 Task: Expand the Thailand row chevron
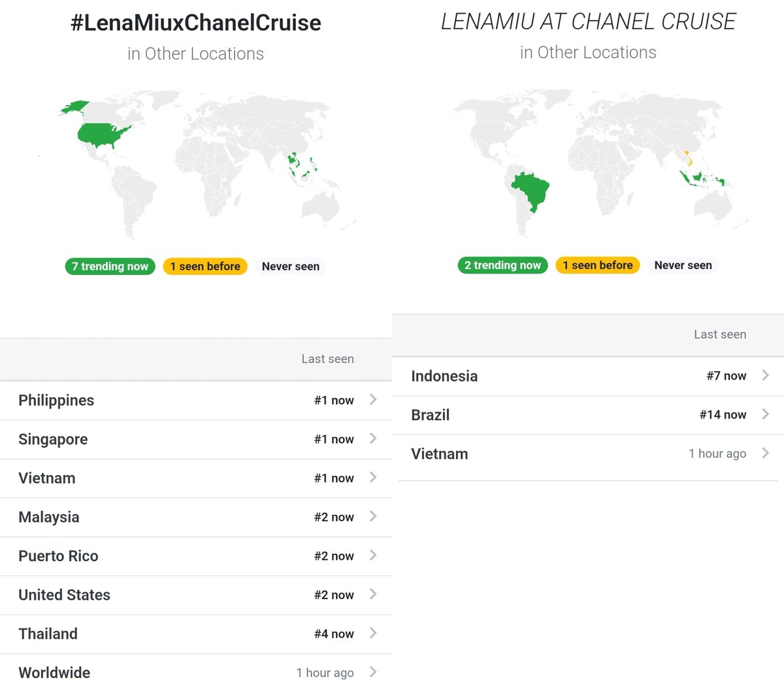tap(373, 633)
